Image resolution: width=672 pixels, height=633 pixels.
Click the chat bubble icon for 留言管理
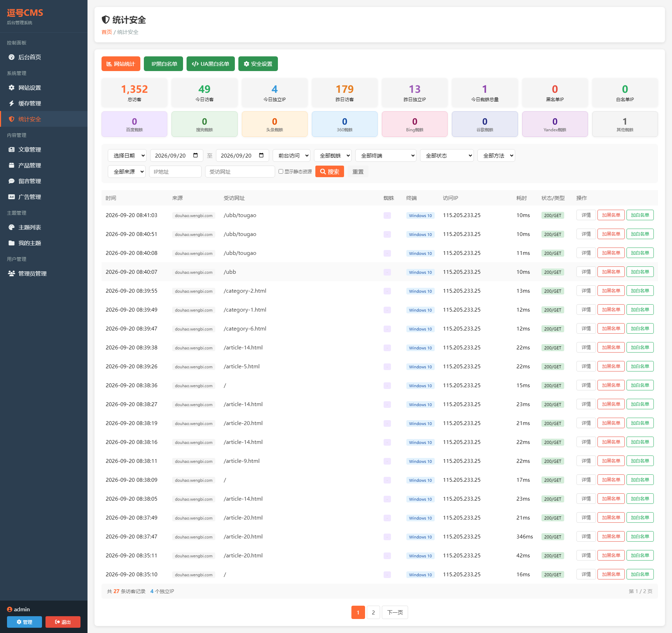(x=12, y=181)
